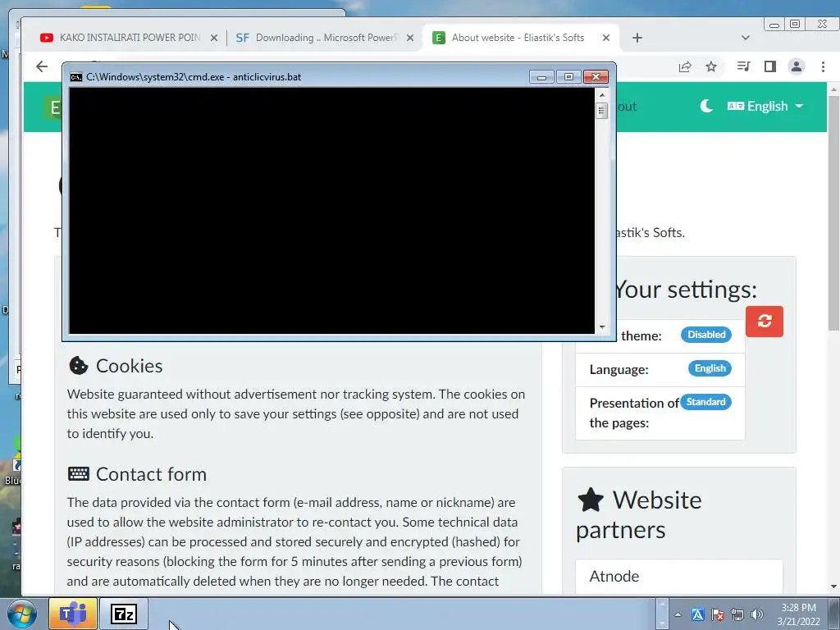Open 7-Zip from the taskbar

tap(124, 614)
